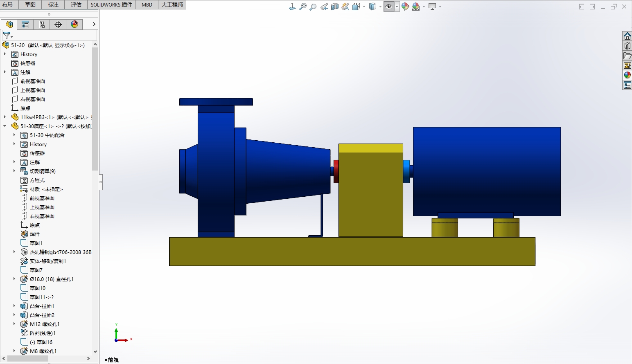Screen dimensions: 632x364
Task: Click the Display Style cube icon
Action: tap(372, 7)
